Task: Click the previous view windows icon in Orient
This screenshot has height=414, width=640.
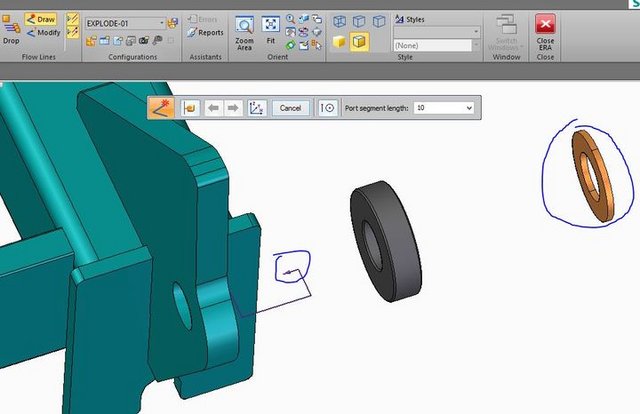Action: point(317,19)
